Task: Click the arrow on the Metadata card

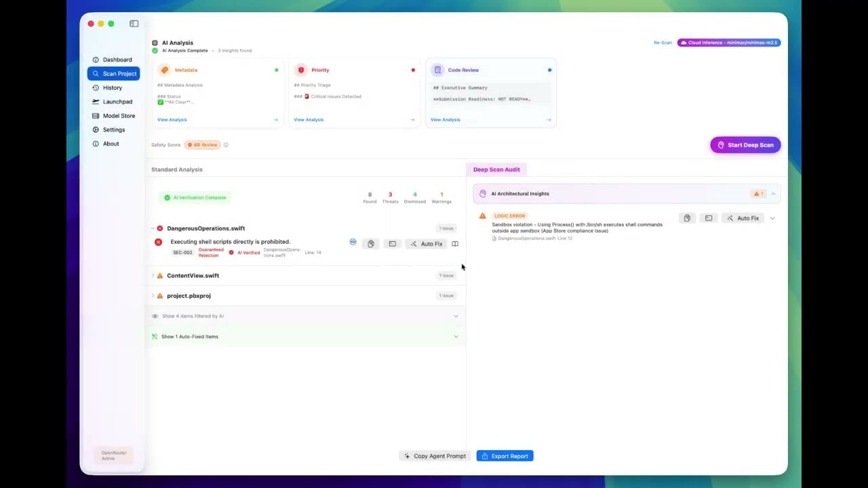Action: (x=275, y=120)
